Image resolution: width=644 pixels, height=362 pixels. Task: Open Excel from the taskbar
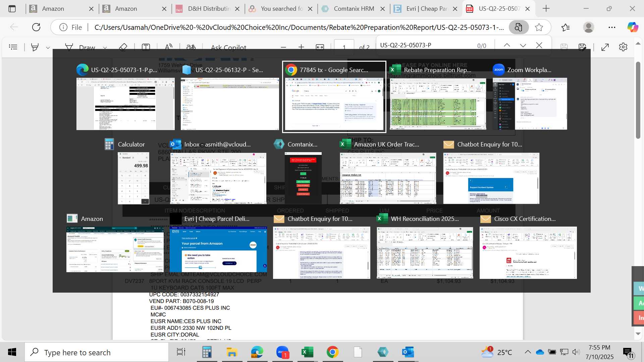pyautogui.click(x=308, y=352)
